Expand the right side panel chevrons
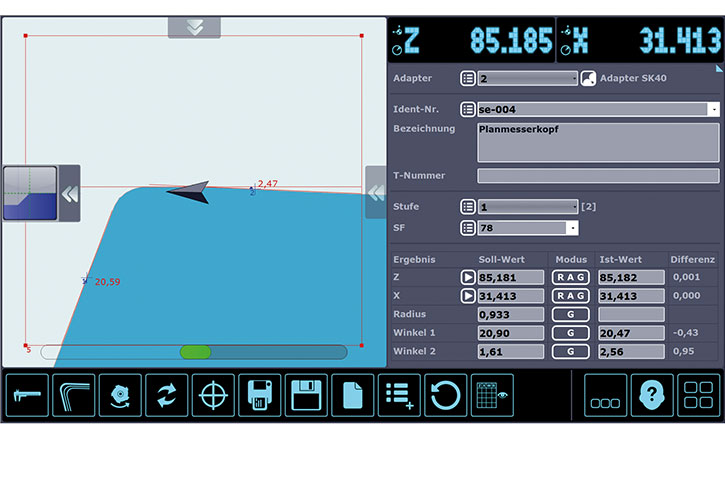 (376, 192)
